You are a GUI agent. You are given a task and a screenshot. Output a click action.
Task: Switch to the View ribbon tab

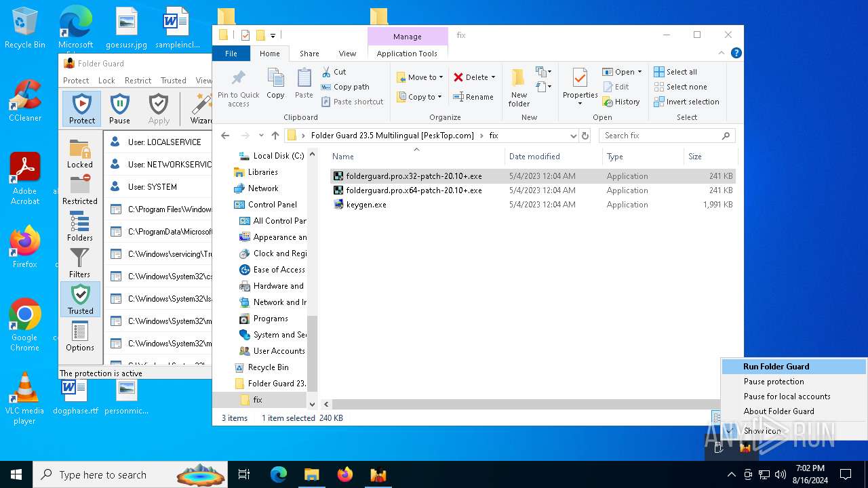[x=347, y=54]
